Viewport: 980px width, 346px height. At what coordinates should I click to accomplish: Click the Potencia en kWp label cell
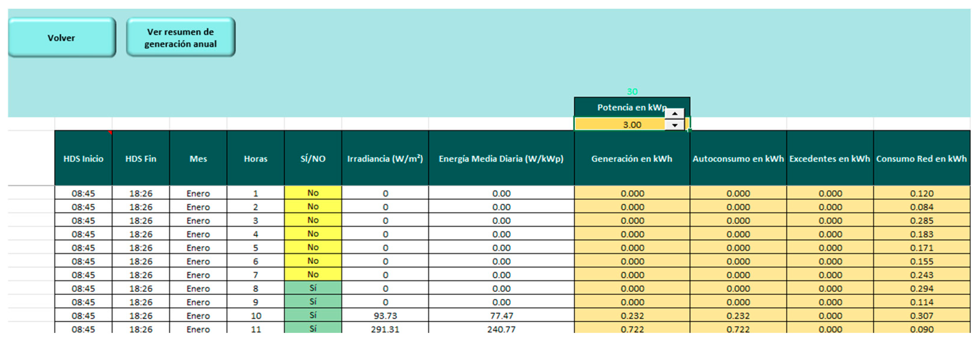624,107
